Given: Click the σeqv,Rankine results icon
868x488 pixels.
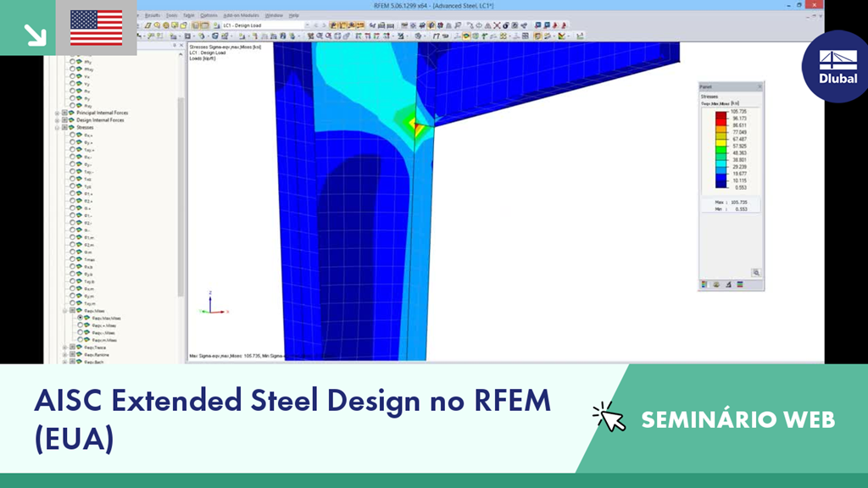Looking at the screenshot, I should point(79,355).
